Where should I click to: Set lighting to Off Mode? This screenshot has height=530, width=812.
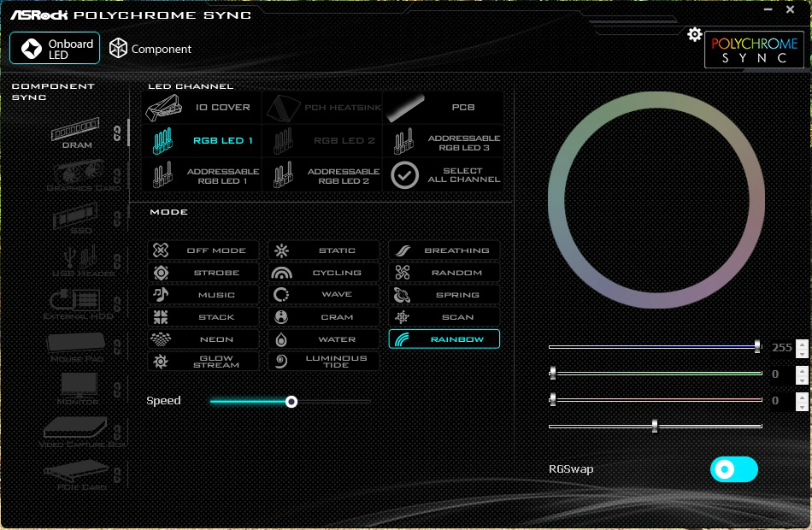[x=203, y=250]
